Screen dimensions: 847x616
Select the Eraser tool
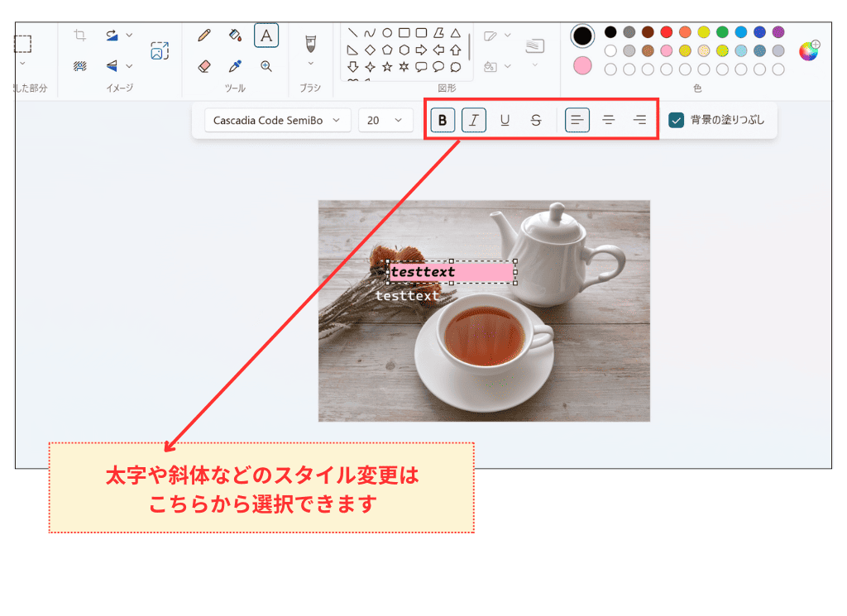coord(204,66)
